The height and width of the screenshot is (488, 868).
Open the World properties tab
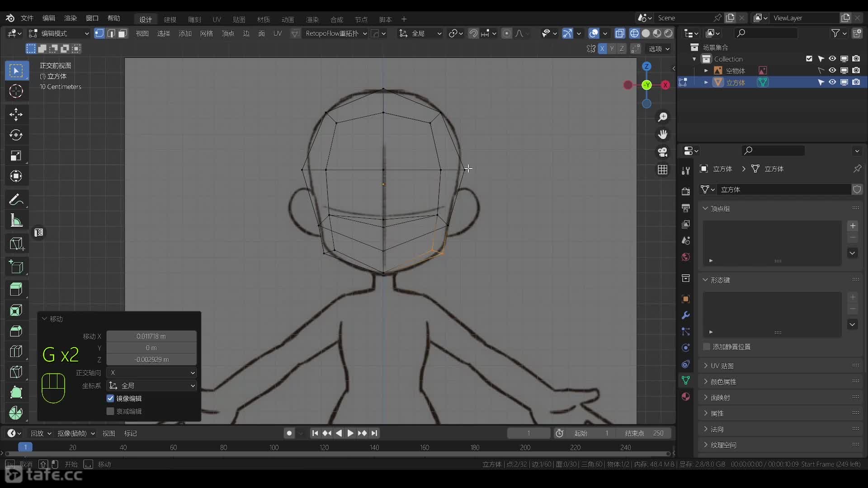[686, 257]
